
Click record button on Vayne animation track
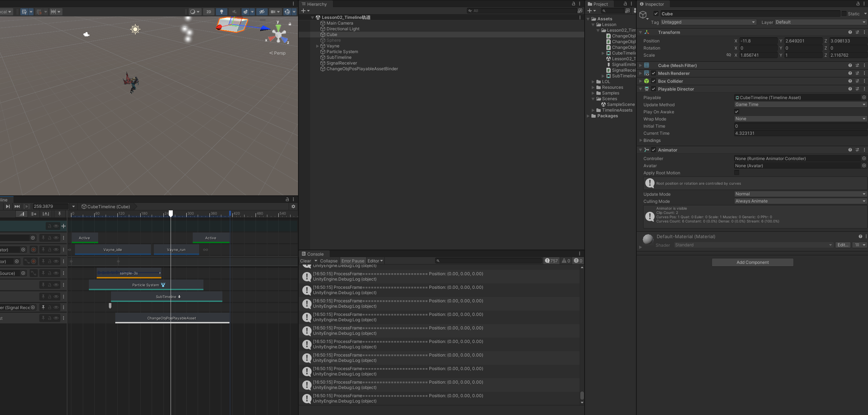coord(34,250)
